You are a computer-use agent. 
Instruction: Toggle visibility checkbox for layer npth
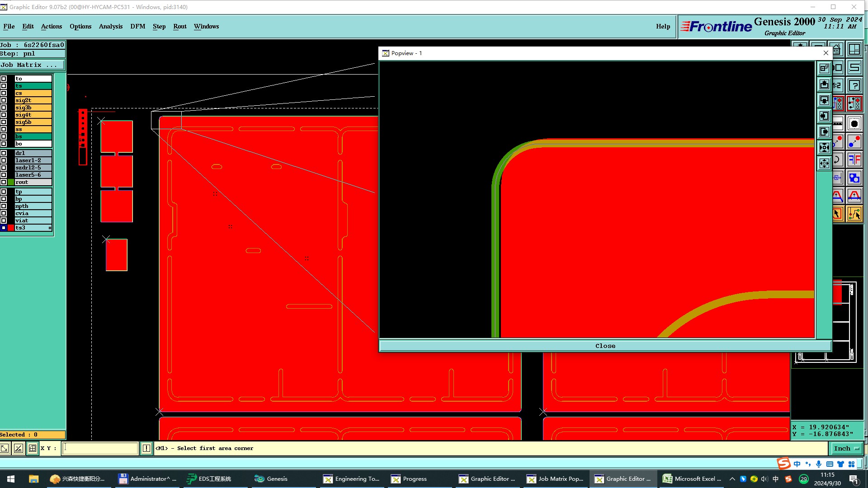click(4, 206)
